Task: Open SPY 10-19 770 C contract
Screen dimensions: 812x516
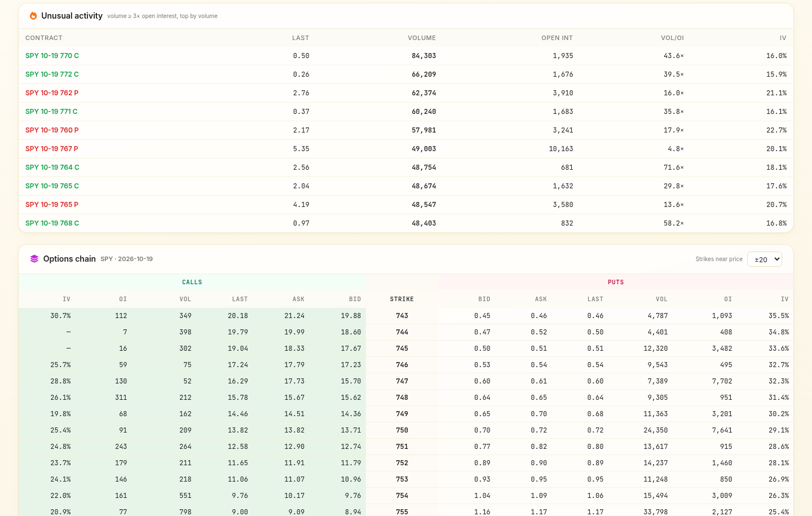Action: [x=52, y=56]
